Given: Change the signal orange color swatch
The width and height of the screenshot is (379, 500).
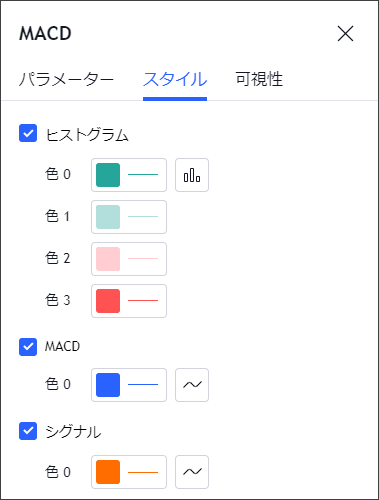Looking at the screenshot, I should point(108,472).
